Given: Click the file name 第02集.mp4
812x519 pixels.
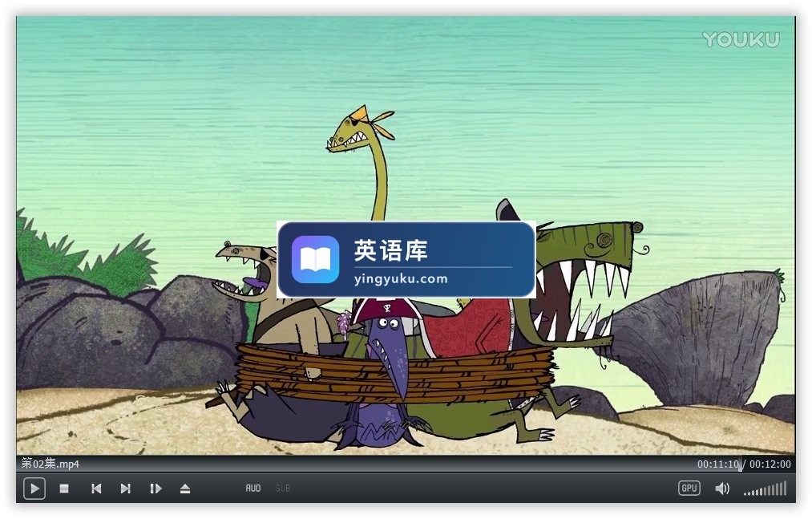Looking at the screenshot, I should [x=50, y=464].
